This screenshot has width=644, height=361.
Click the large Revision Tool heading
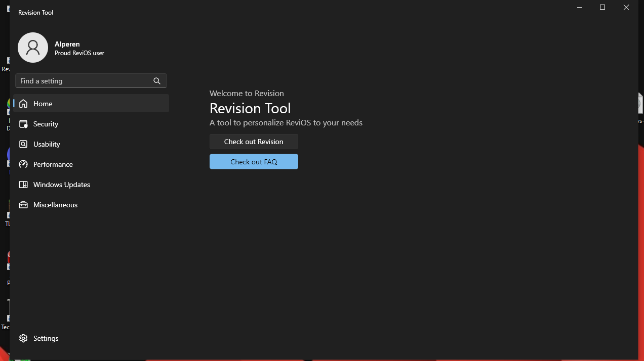250,108
